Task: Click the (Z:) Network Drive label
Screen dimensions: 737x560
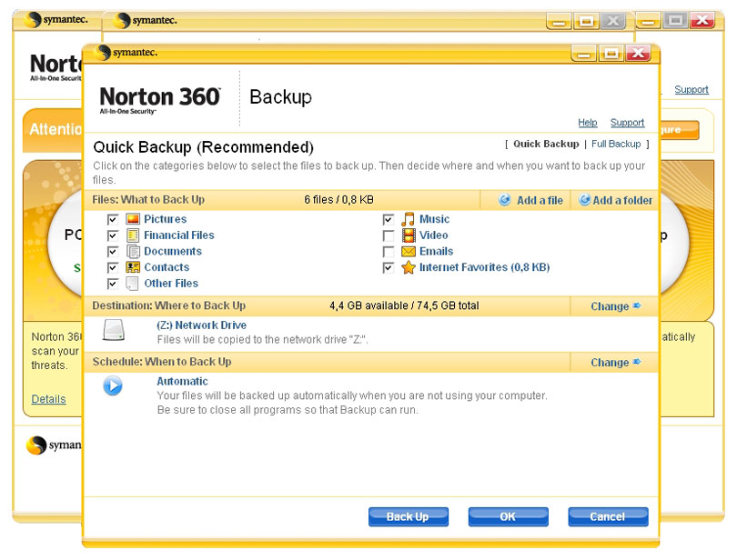Action: pyautogui.click(x=201, y=325)
